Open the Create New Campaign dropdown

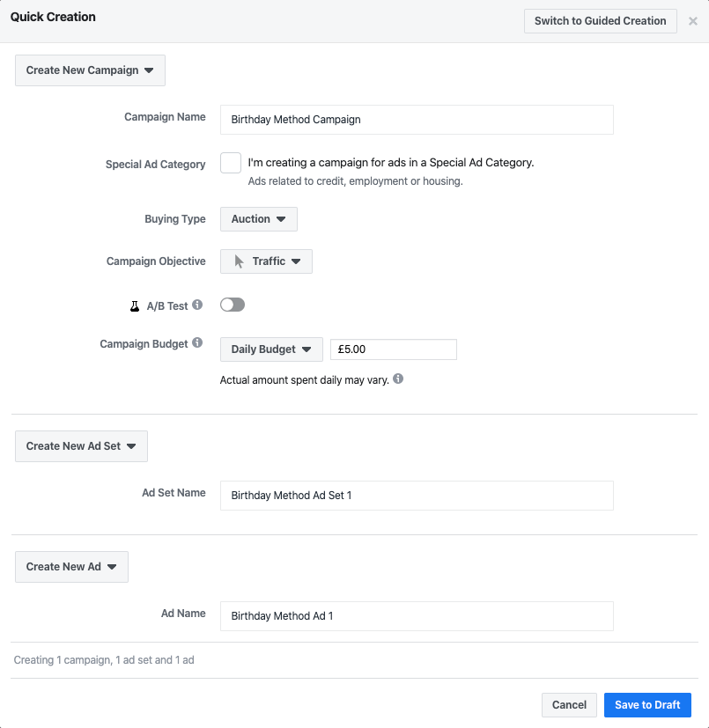pyautogui.click(x=90, y=70)
